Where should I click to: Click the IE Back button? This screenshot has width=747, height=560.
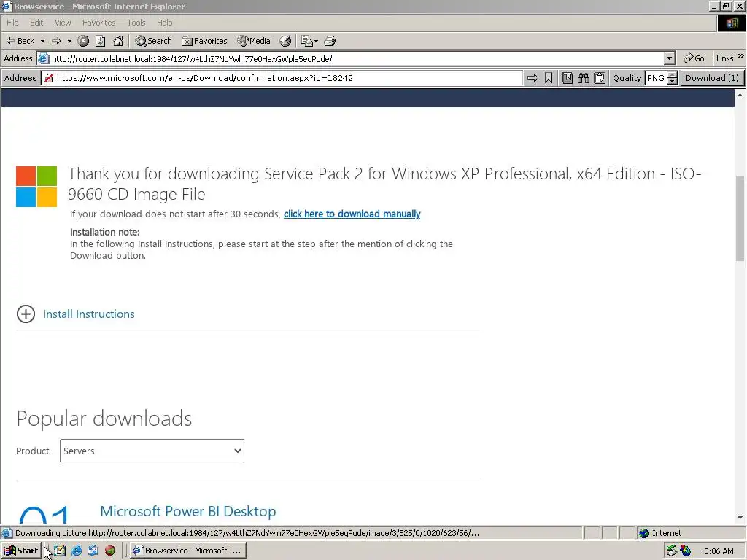click(20, 41)
